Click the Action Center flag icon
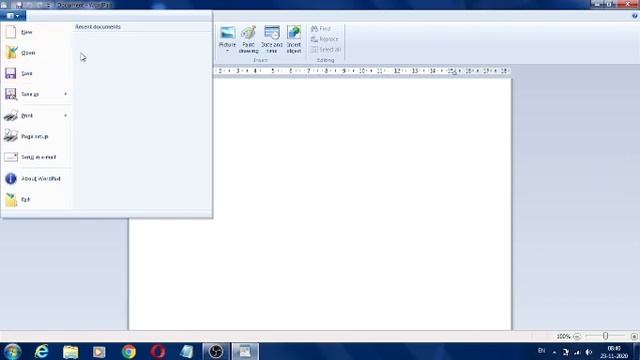The width and height of the screenshot is (640, 360). point(566,352)
